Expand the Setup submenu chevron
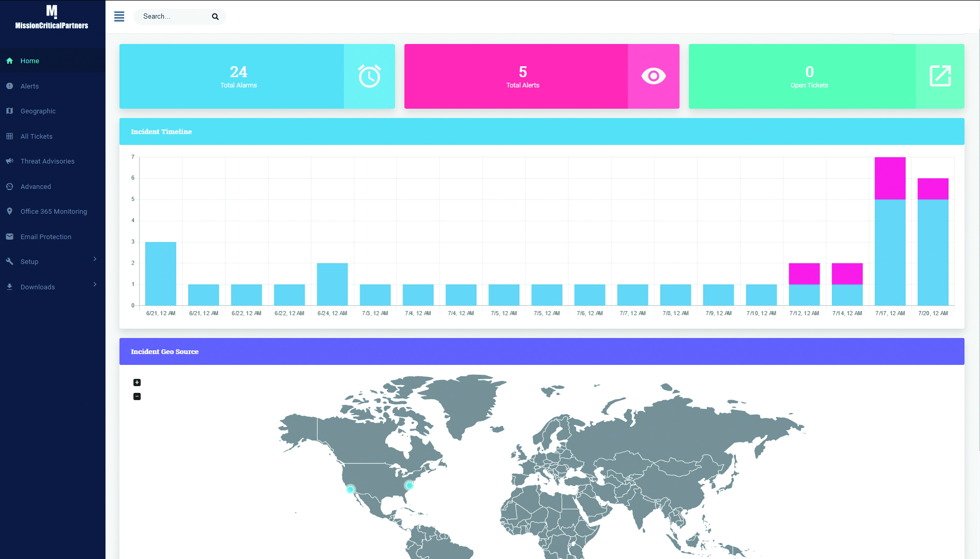The height and width of the screenshot is (559, 980). coord(95,259)
